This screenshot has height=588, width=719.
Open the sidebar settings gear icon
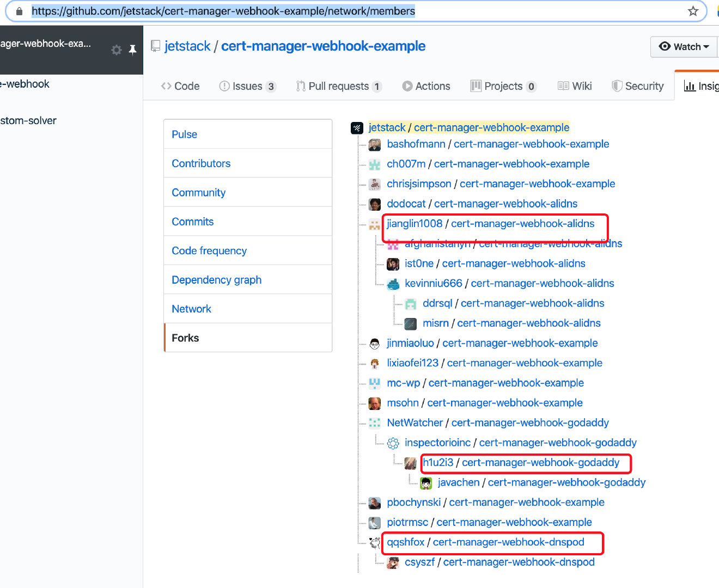[x=116, y=50]
